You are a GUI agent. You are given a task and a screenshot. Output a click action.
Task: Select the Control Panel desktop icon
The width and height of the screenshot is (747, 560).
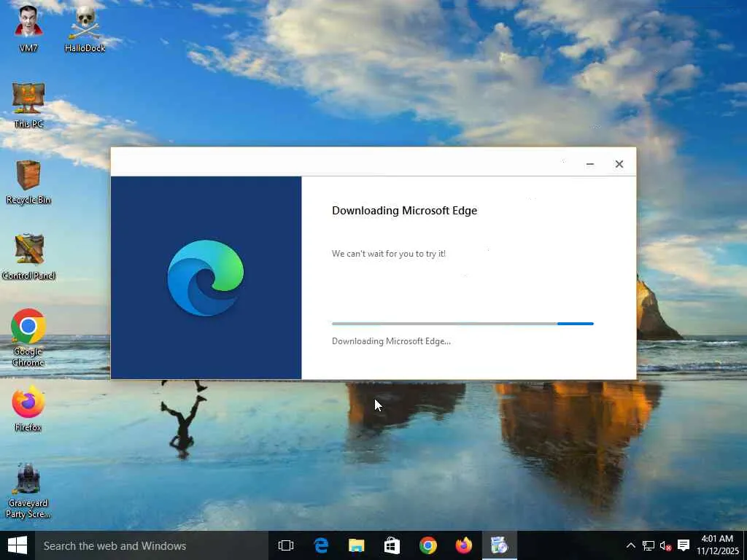click(x=28, y=257)
